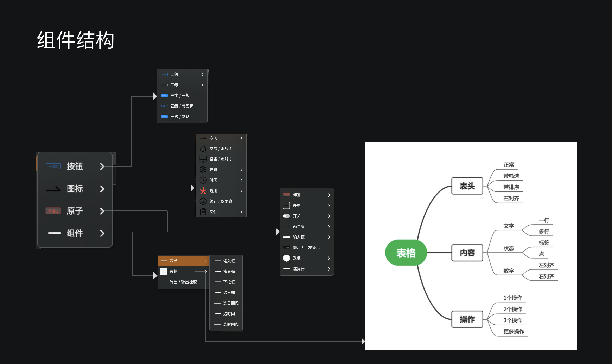612x364 pixels.
Task: Expand the 按钮 submenu chevron
Action: click(102, 167)
